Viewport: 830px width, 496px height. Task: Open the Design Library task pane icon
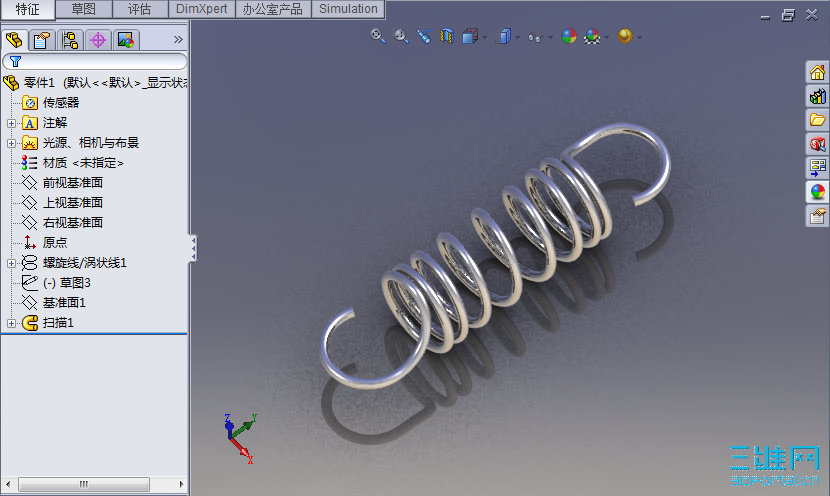click(x=817, y=96)
